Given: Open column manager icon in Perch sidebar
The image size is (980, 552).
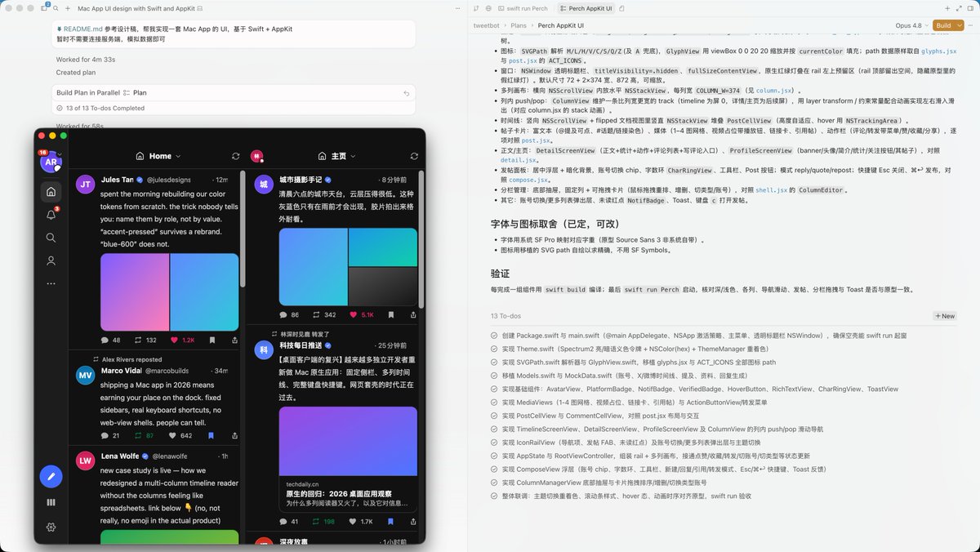Looking at the screenshot, I should tap(51, 503).
